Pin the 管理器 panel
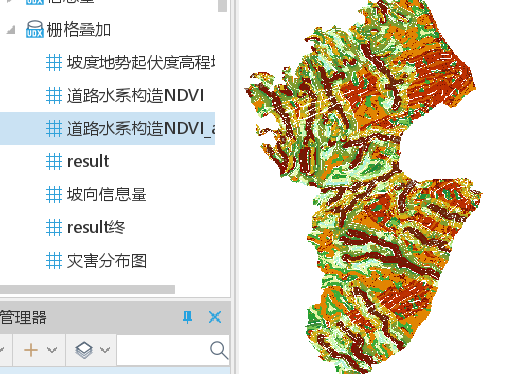The height and width of the screenshot is (374, 526). pos(188,317)
